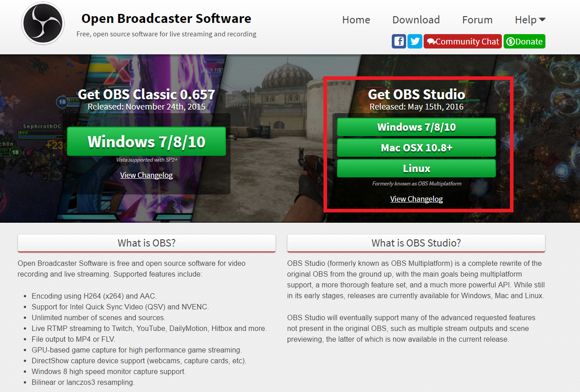
Task: Click 'Formerly known as OBS Multiplatform' note
Action: coord(416,184)
